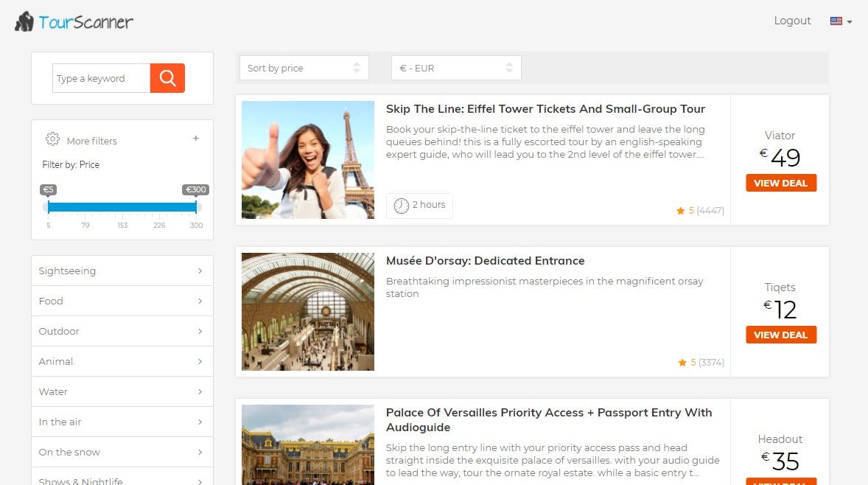Click the Type a keyword search field
868x485 pixels.
pos(101,78)
